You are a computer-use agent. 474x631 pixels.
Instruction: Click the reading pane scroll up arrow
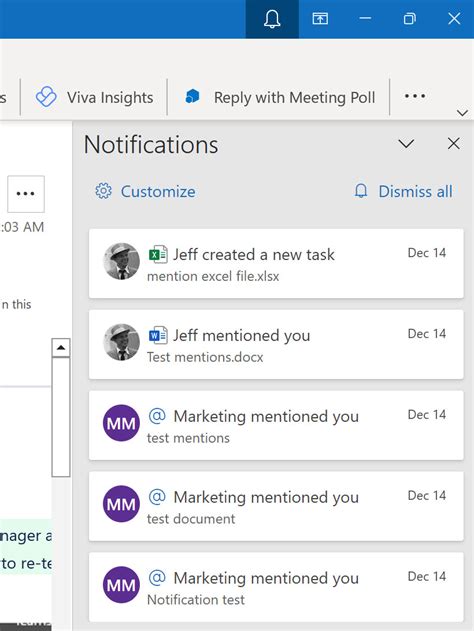pyautogui.click(x=61, y=348)
